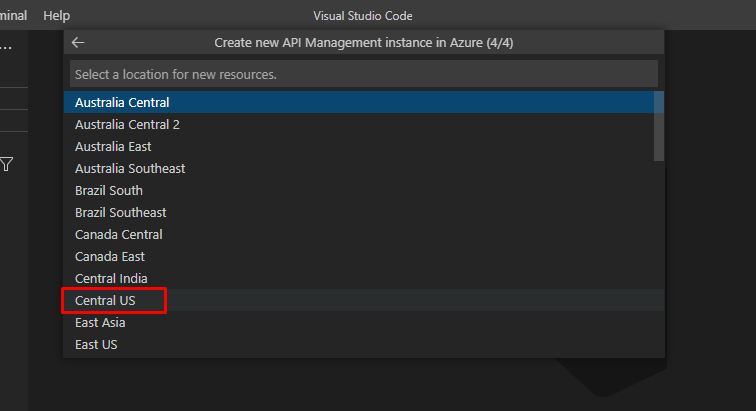The height and width of the screenshot is (411, 756).
Task: Choose Canada East location
Action: point(110,256)
